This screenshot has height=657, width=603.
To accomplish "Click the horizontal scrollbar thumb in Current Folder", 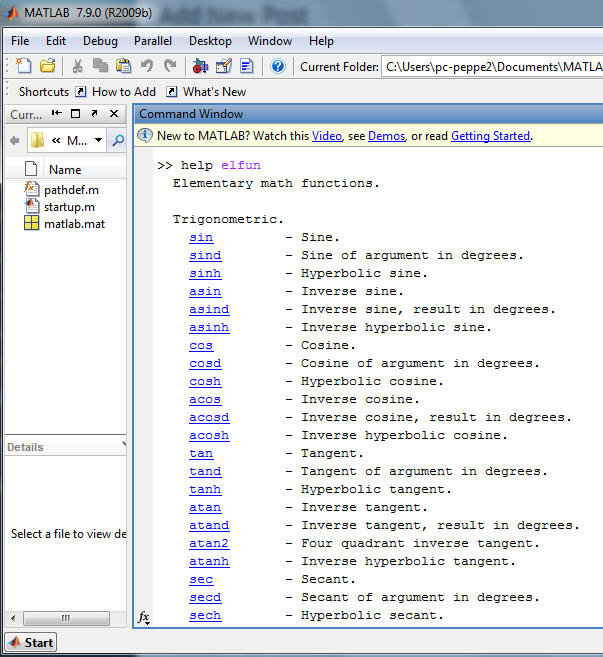I will click(66, 618).
